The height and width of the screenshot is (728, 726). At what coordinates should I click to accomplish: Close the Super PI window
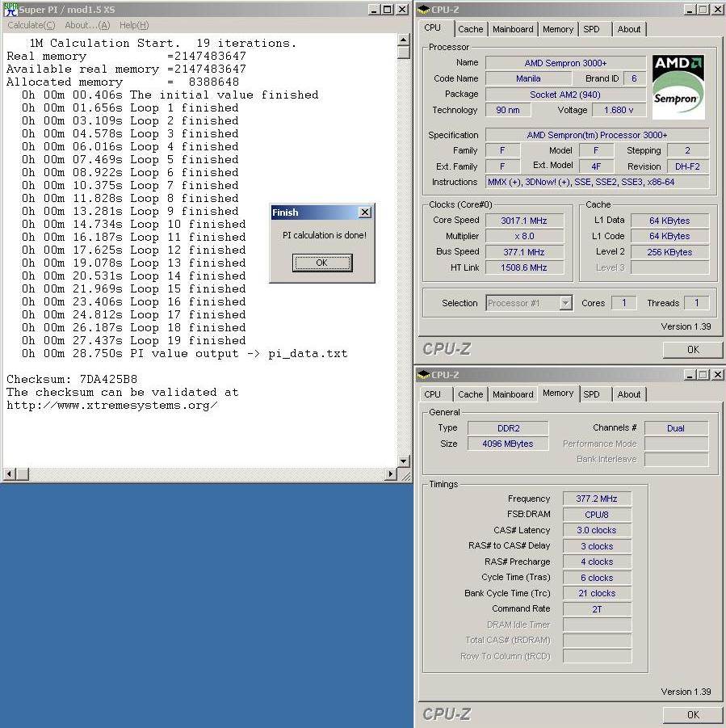tap(402, 9)
